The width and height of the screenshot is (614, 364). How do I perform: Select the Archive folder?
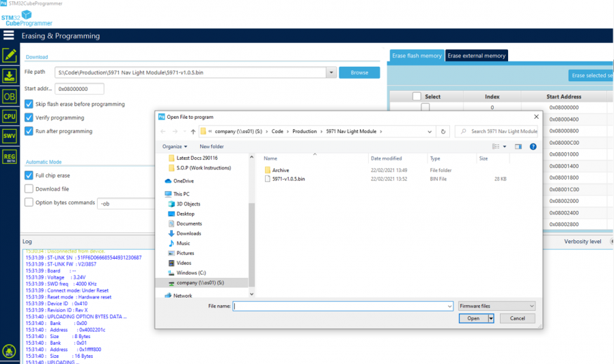click(281, 170)
